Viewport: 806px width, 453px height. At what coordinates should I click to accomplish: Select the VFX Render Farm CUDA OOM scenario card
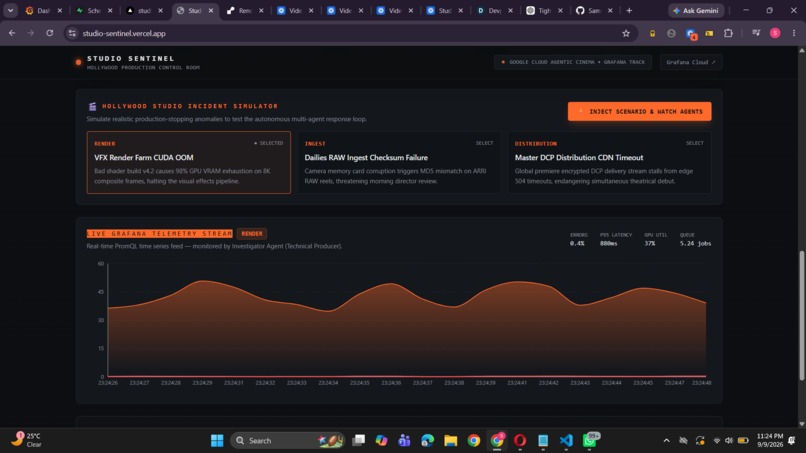click(x=189, y=162)
